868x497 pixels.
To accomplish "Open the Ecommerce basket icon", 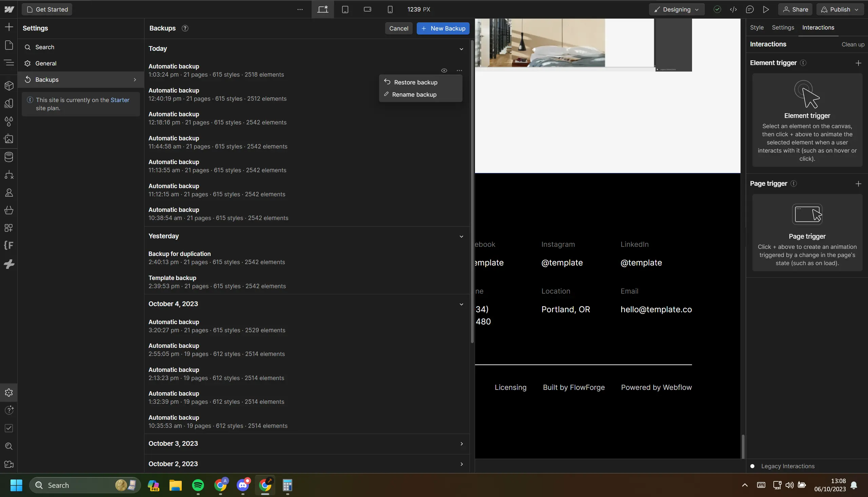I will 9,210.
